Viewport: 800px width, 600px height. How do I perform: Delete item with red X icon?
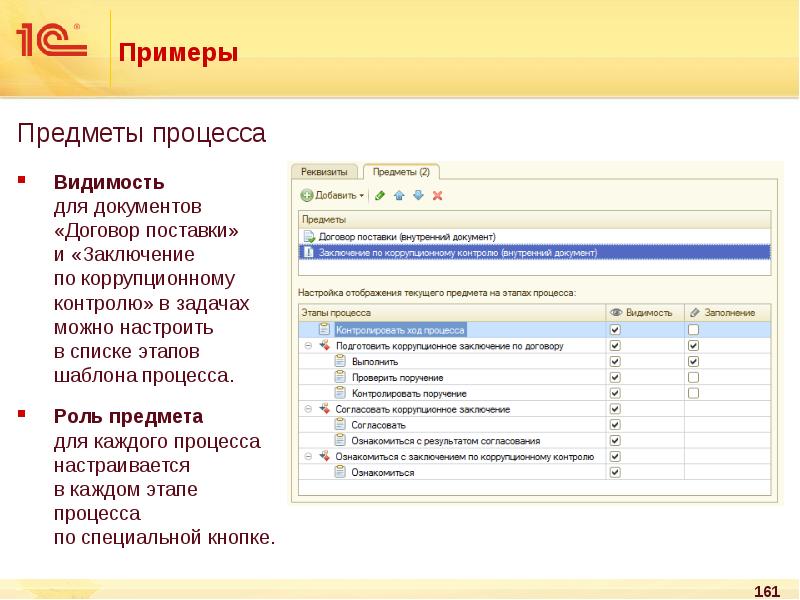coord(437,195)
